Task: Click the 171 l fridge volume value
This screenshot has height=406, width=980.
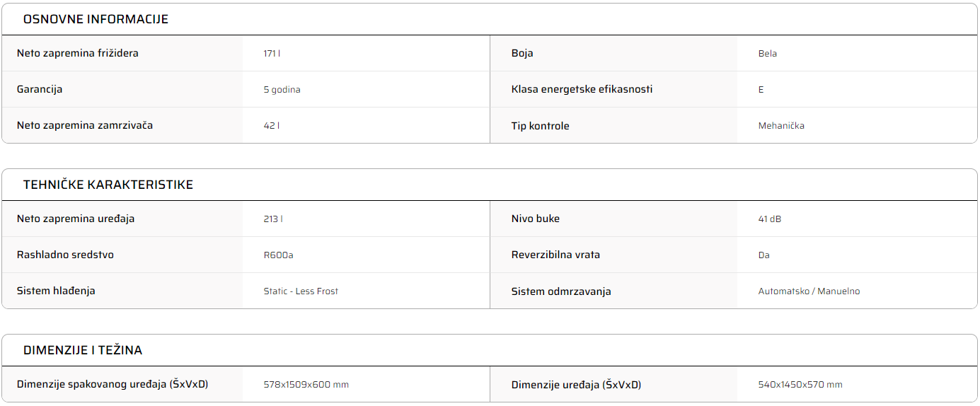Action: 272,53
